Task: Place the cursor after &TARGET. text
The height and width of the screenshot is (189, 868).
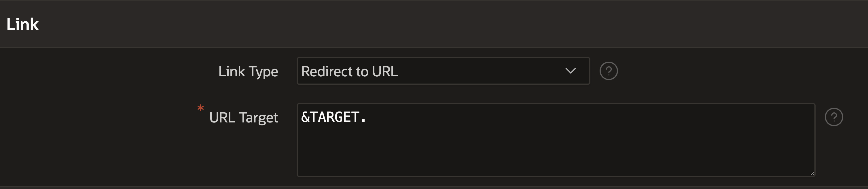Action: 367,117
